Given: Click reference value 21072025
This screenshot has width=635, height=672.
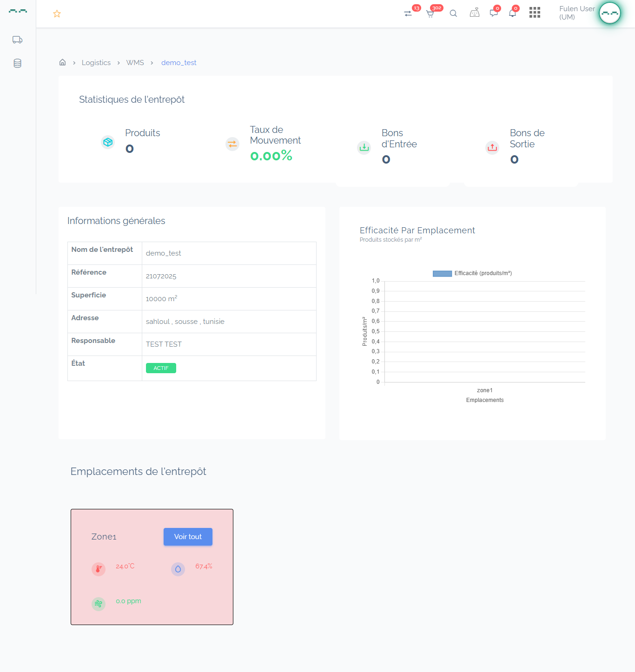Looking at the screenshot, I should point(161,277).
